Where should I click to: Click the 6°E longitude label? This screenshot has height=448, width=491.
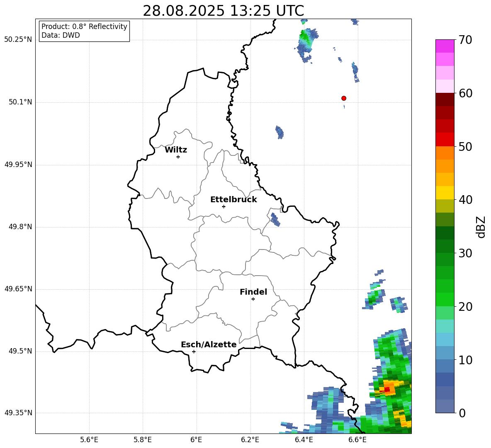[x=196, y=440]
